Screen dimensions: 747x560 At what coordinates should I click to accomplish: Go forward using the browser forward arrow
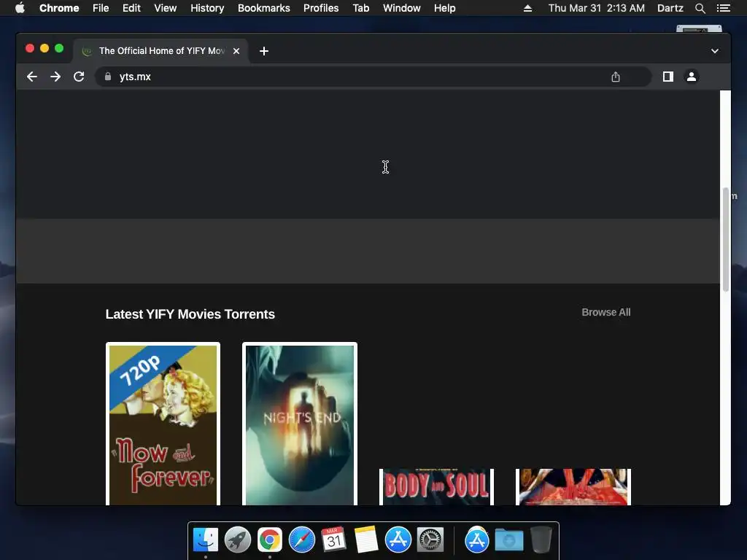(x=55, y=77)
